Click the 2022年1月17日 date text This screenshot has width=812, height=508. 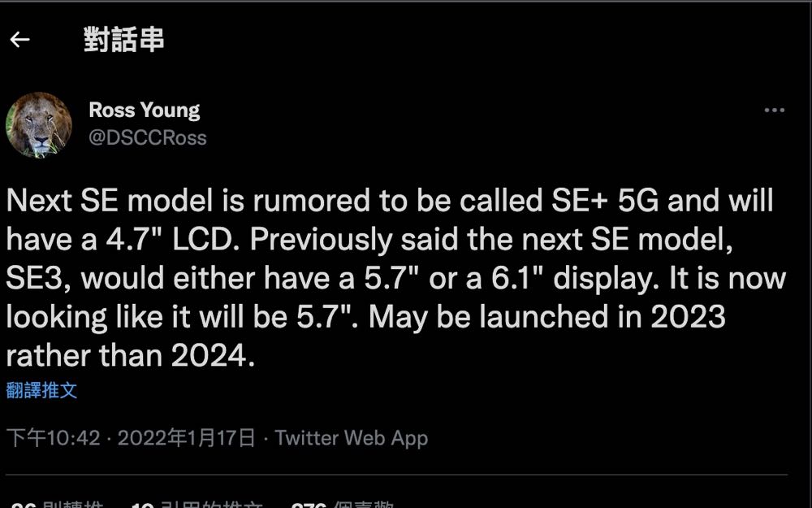click(x=186, y=438)
